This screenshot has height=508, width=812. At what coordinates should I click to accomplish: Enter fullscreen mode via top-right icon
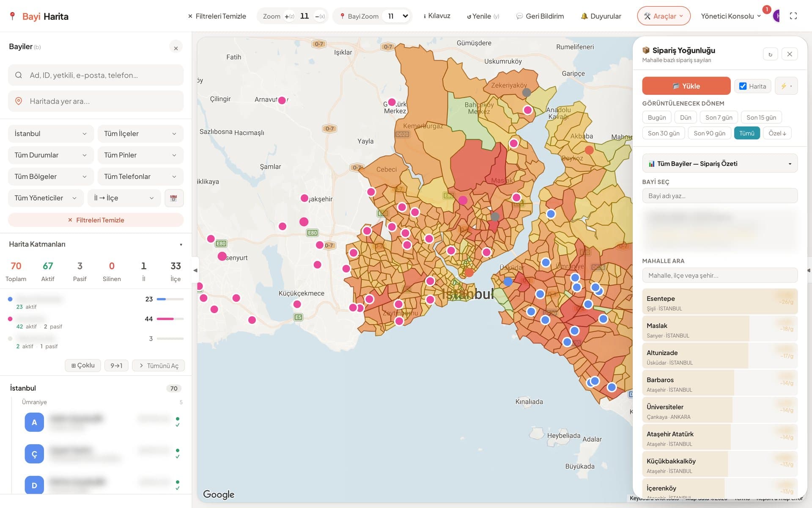click(x=793, y=16)
